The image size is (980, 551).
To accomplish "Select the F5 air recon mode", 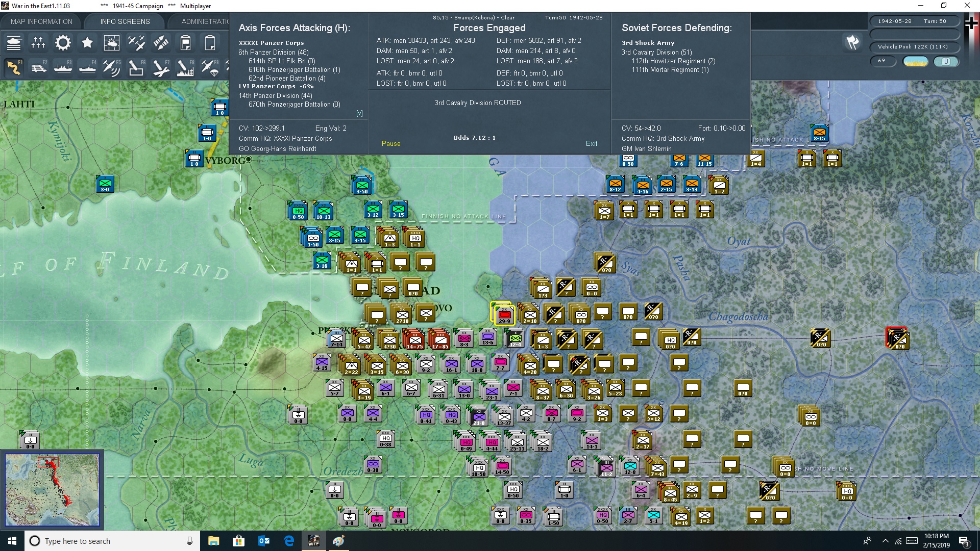I will [x=112, y=68].
